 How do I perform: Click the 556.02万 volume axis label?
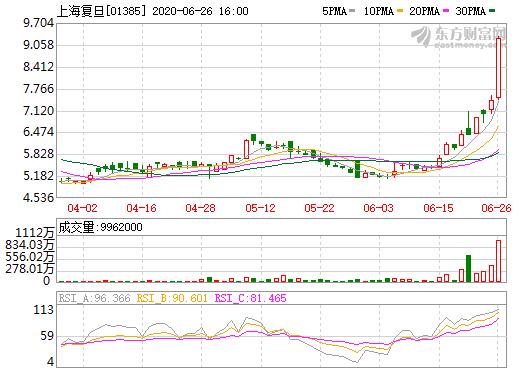(30, 257)
